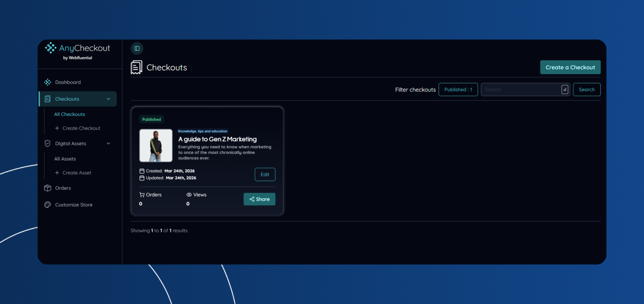The width and height of the screenshot is (644, 304).
Task: Open Dashboard from the sidebar
Action: point(68,82)
